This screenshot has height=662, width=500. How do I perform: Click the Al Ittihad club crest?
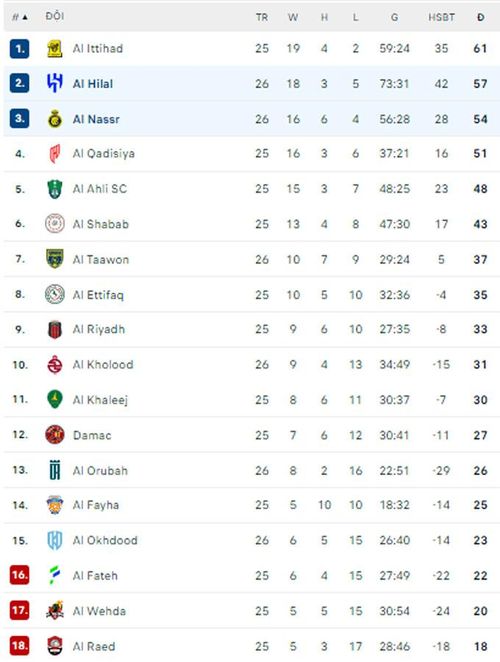(x=54, y=49)
